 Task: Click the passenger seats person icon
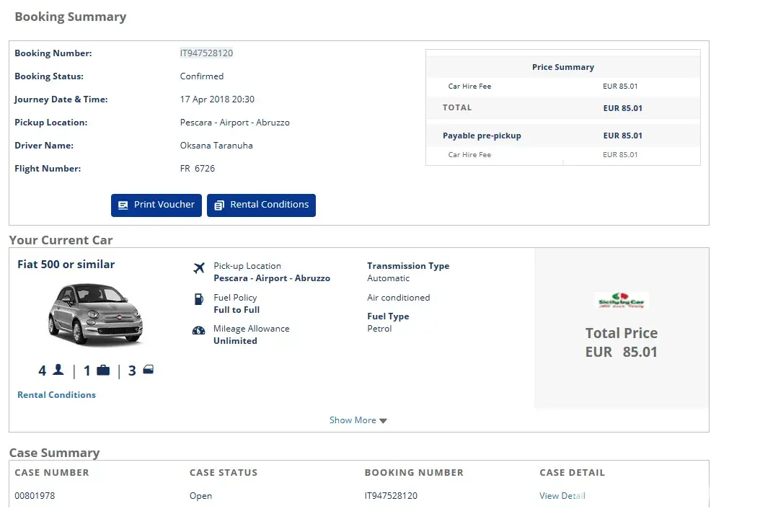pyautogui.click(x=58, y=370)
